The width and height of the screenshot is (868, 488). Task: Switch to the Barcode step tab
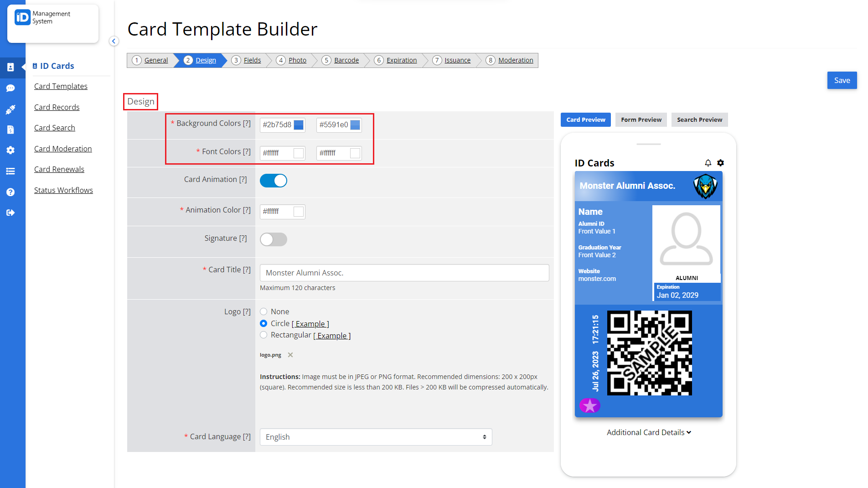pos(346,60)
